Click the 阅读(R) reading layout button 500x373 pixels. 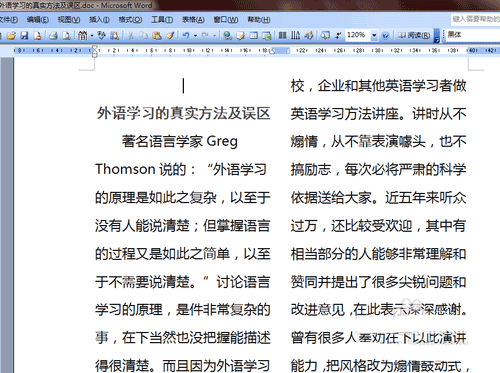[x=414, y=35]
